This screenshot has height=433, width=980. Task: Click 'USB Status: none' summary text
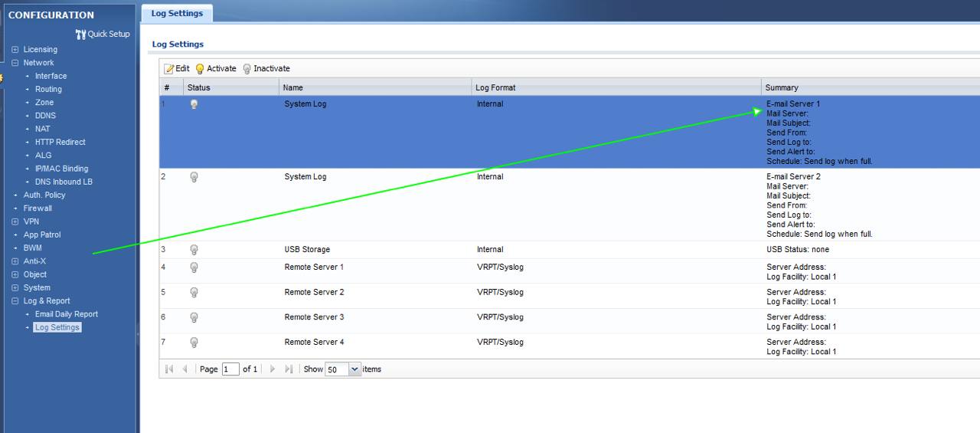click(x=798, y=250)
